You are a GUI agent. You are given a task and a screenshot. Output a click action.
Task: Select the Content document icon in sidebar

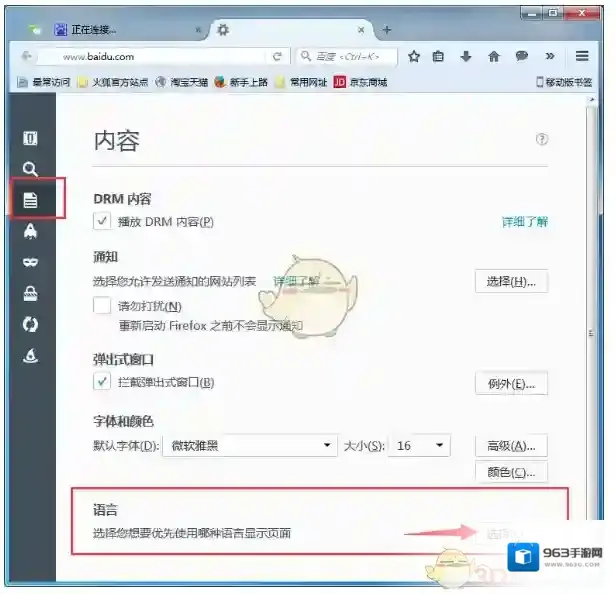click(x=30, y=200)
